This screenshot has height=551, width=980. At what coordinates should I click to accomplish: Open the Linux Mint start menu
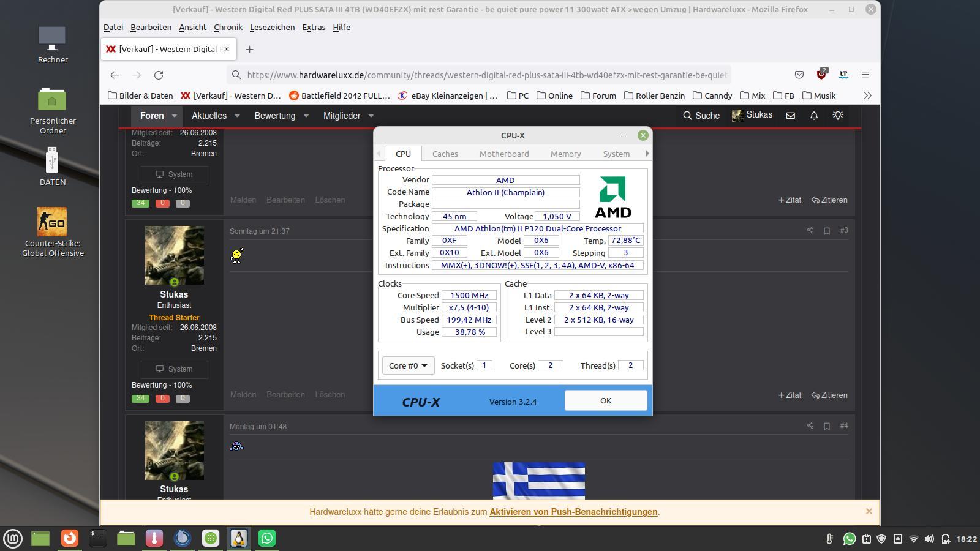[x=13, y=538]
